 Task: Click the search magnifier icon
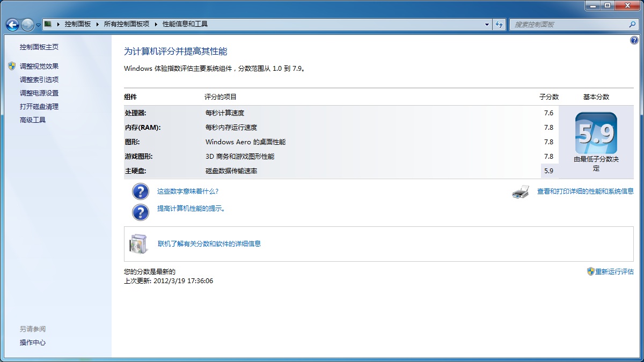point(632,24)
